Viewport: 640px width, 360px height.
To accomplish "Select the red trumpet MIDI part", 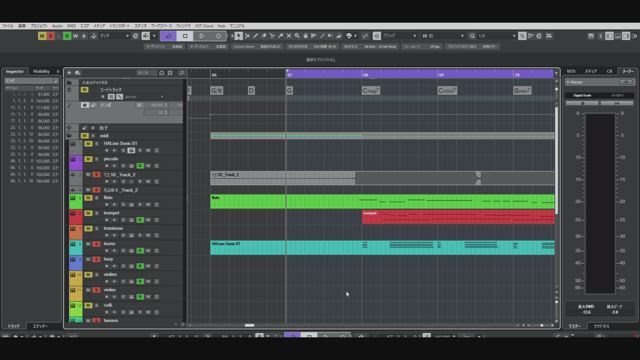I will [458, 217].
